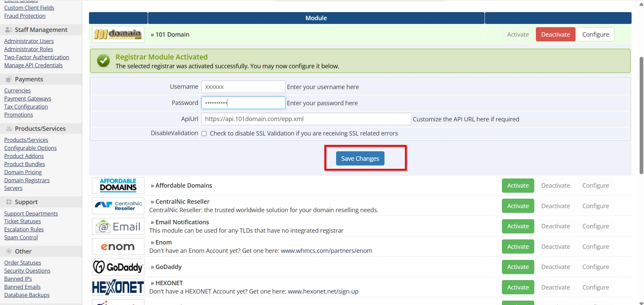Open Banned IPs link
Screen dimensions: 644x305
click(x=18, y=279)
